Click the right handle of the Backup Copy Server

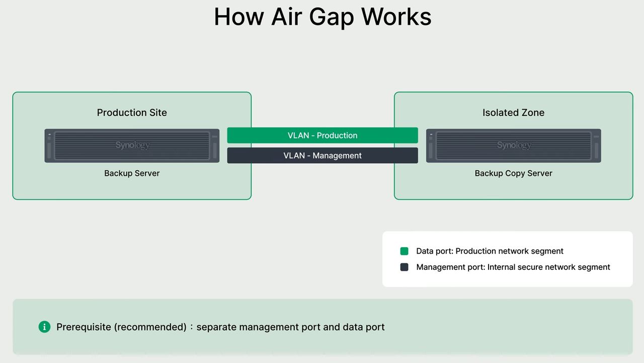[596, 150]
